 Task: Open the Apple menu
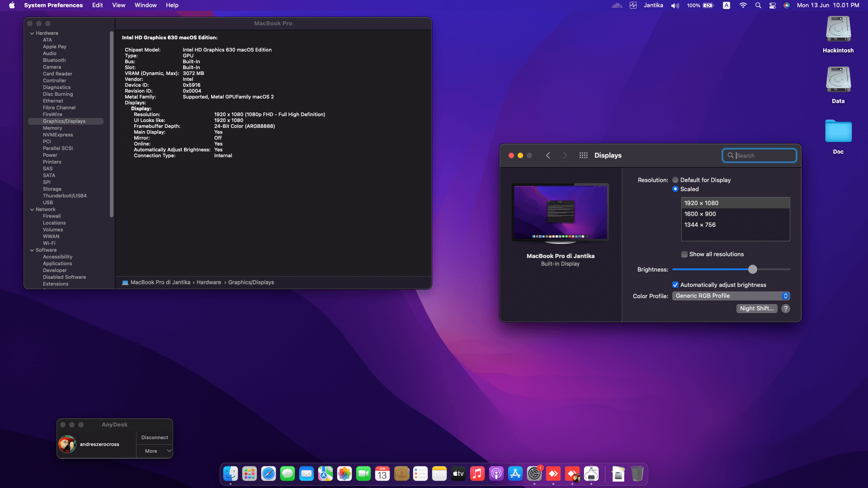(x=12, y=5)
